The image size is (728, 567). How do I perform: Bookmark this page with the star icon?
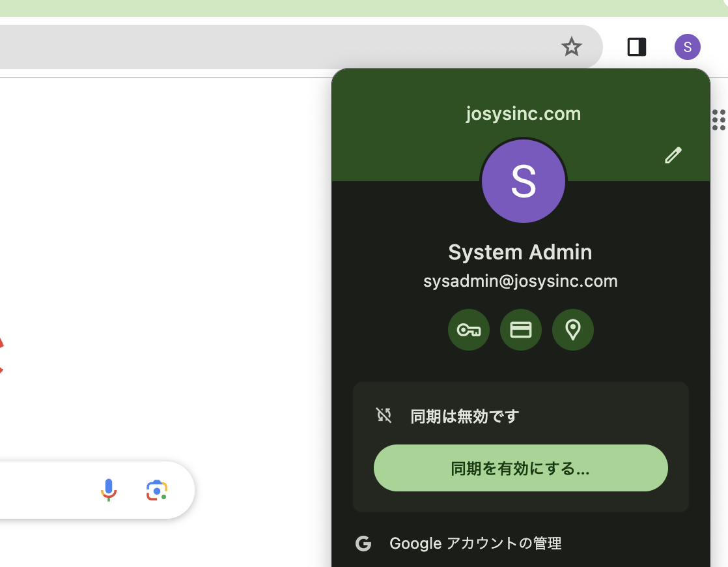click(571, 47)
